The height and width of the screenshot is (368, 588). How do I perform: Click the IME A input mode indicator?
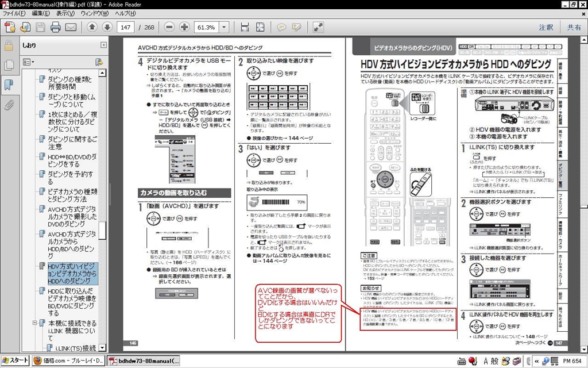click(x=486, y=361)
